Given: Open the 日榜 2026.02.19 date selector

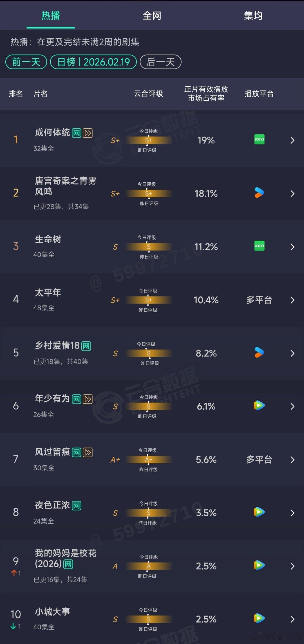Looking at the screenshot, I should [93, 62].
